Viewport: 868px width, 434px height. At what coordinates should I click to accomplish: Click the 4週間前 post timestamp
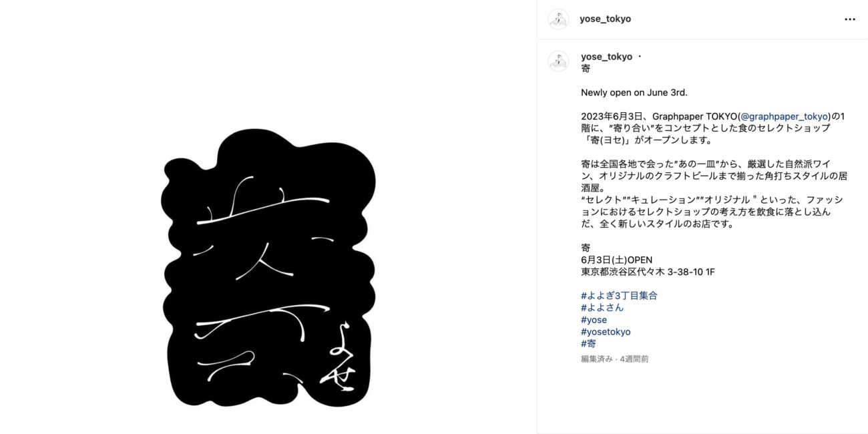click(634, 359)
